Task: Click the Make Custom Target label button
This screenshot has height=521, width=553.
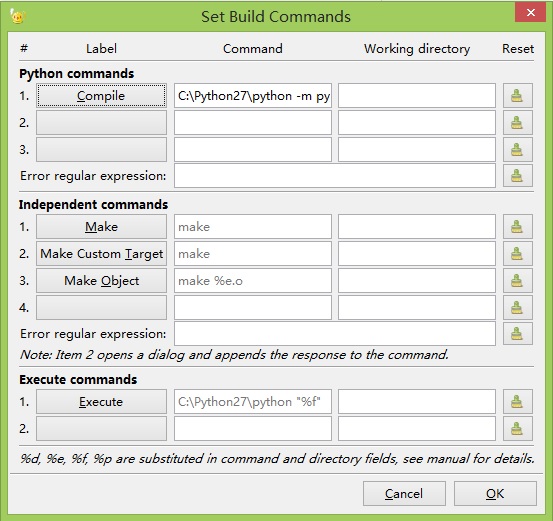Action: [101, 253]
